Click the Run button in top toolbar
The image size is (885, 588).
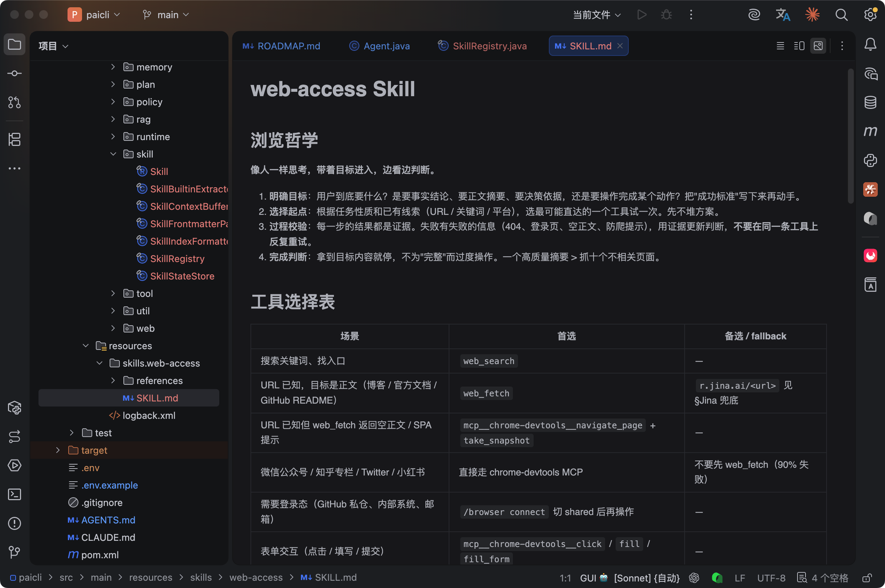[x=642, y=15]
